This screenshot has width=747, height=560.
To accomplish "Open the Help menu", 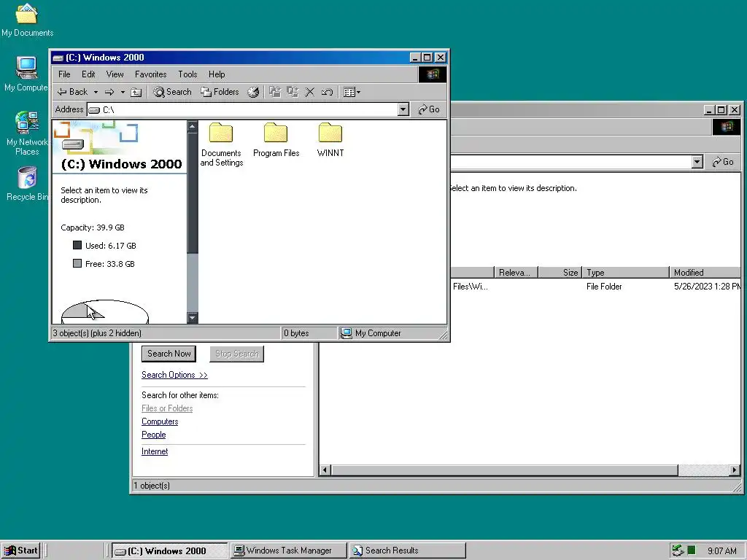I will point(217,74).
